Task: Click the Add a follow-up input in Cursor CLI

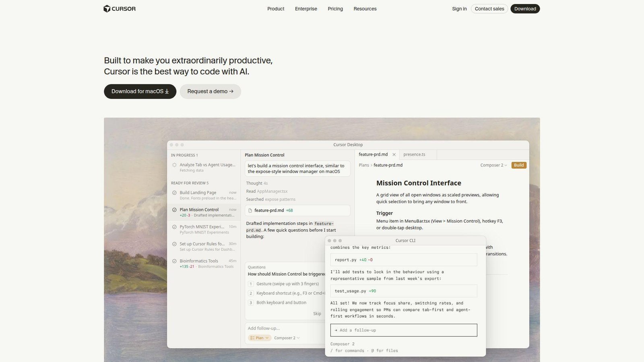Action: click(x=404, y=330)
